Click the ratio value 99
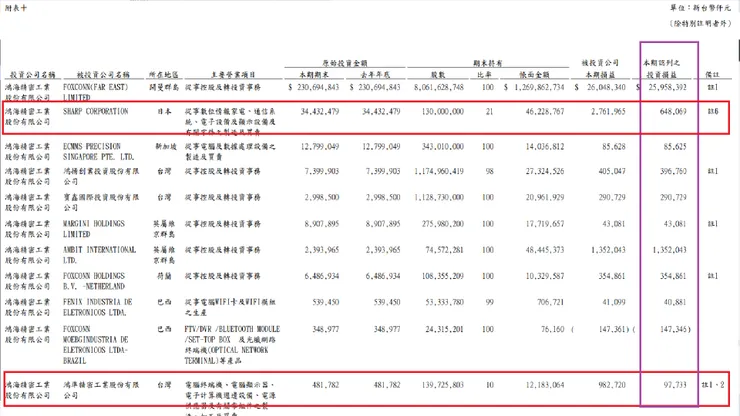 (489, 302)
